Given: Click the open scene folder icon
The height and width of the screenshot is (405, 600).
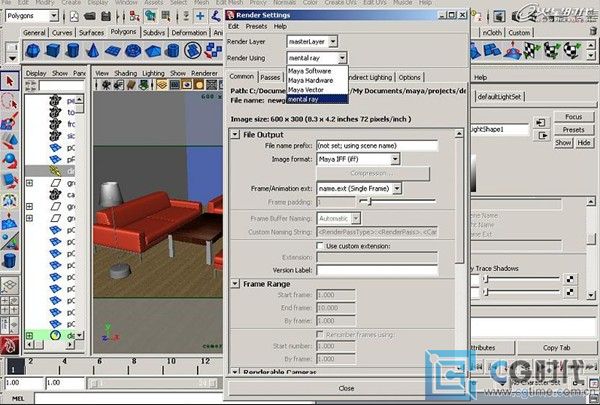Looking at the screenshot, I should tap(90, 16).
